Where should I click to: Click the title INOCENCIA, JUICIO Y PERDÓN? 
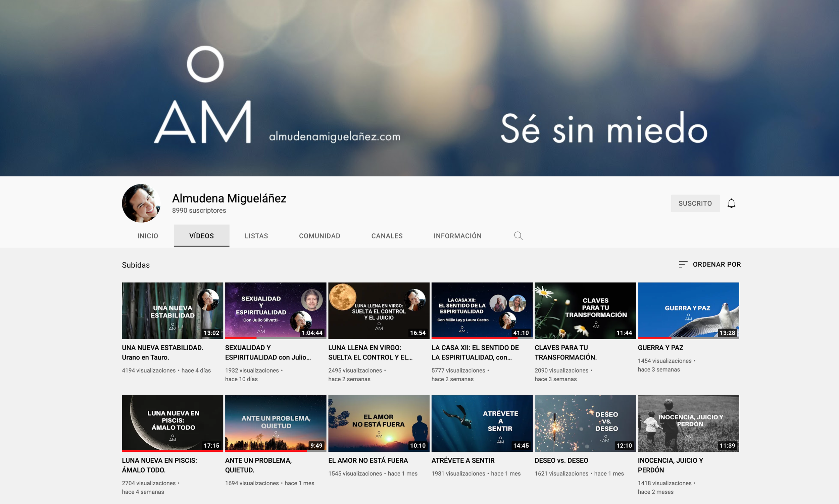671,465
